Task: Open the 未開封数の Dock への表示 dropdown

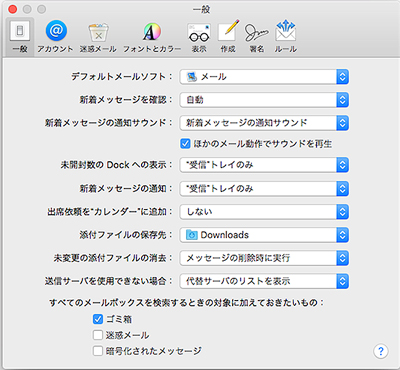Action: 264,165
